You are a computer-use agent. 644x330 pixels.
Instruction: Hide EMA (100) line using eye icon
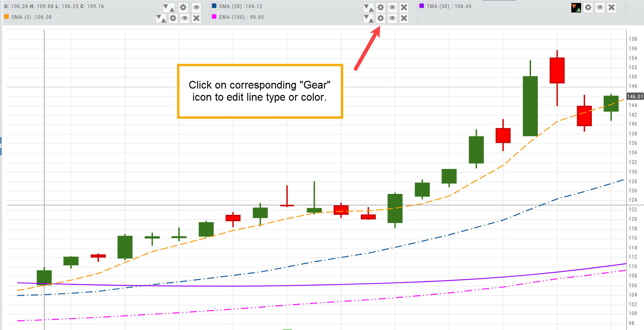point(392,18)
